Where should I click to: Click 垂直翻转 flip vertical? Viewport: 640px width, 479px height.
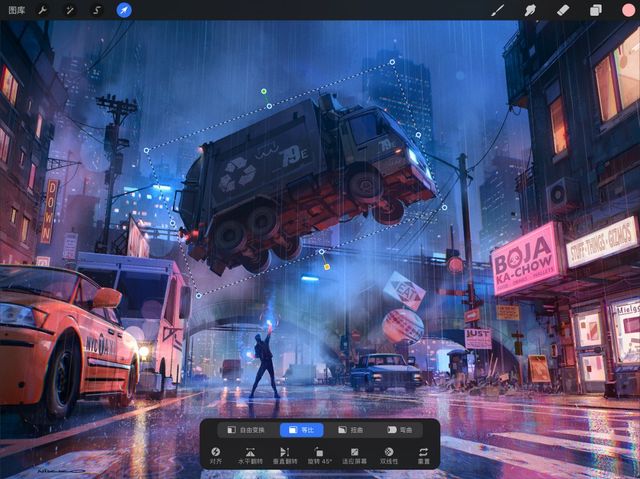point(285,455)
